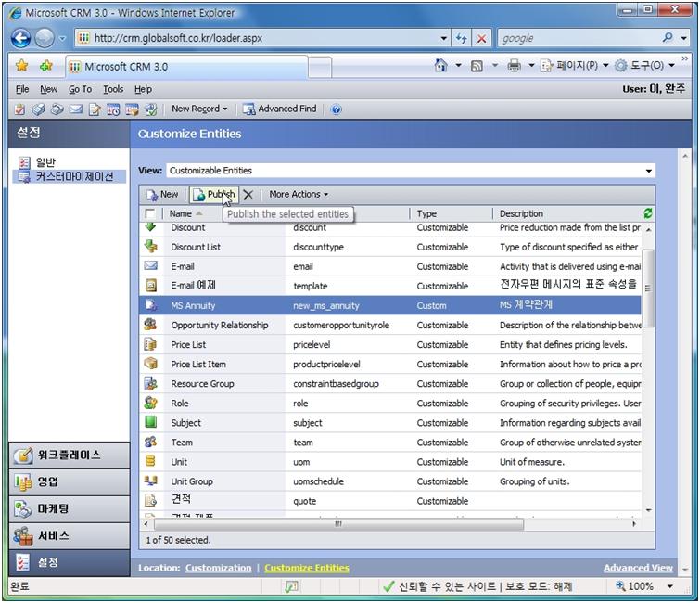Click the Price List row icon
The image size is (700, 603).
pos(150,344)
